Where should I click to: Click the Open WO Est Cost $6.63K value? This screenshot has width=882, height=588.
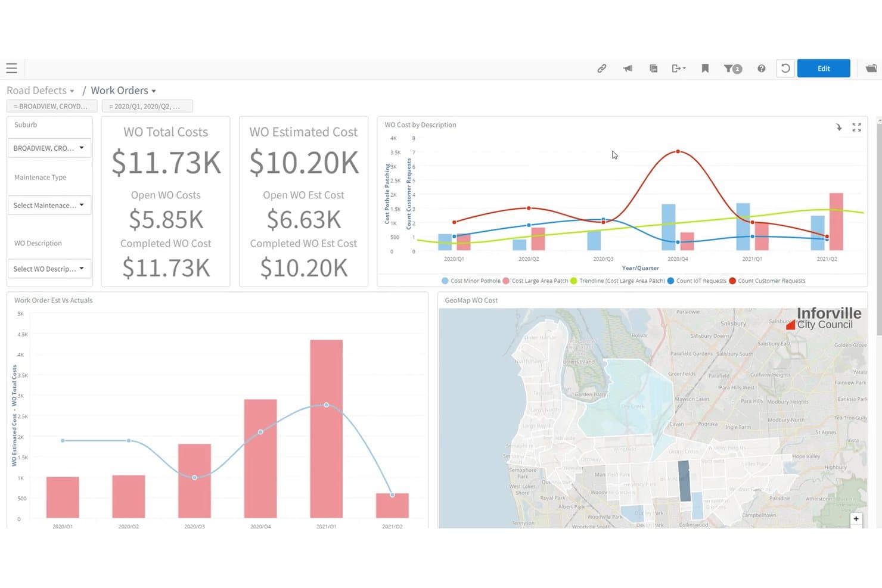tap(304, 220)
